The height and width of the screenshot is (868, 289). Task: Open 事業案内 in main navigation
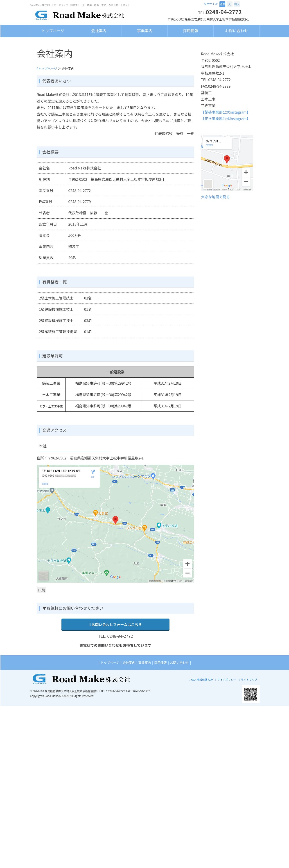[145, 31]
